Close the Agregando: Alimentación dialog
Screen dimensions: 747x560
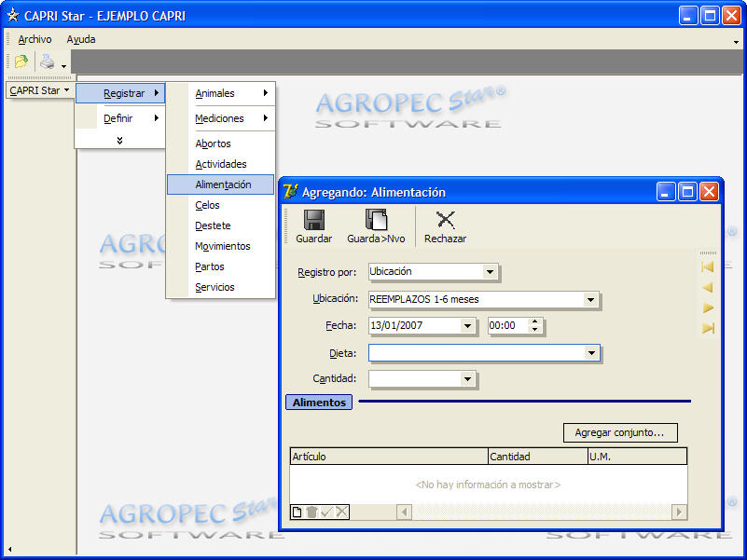pyautogui.click(x=710, y=192)
